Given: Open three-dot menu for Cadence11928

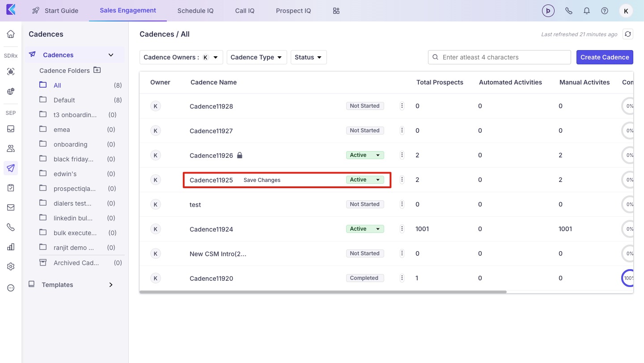Looking at the screenshot, I should 402,106.
